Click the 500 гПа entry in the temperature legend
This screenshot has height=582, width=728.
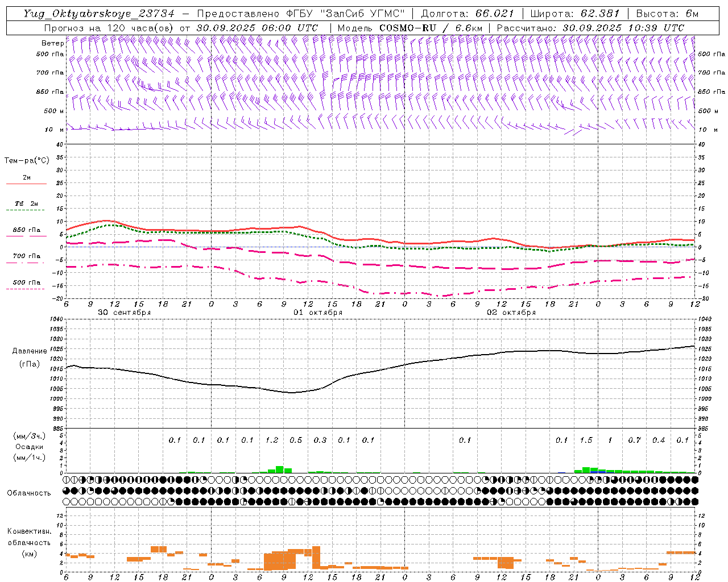click(26, 282)
